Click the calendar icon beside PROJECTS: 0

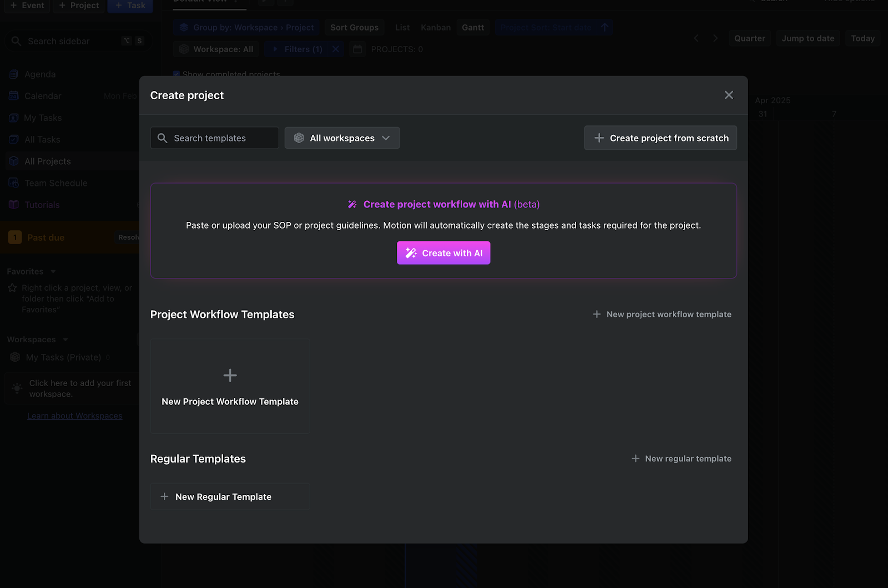coord(357,49)
